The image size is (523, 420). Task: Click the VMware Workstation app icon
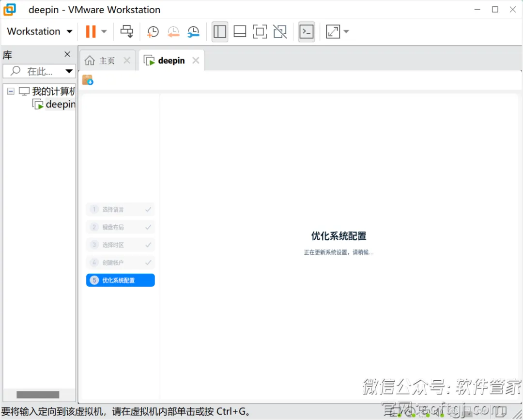(10, 10)
